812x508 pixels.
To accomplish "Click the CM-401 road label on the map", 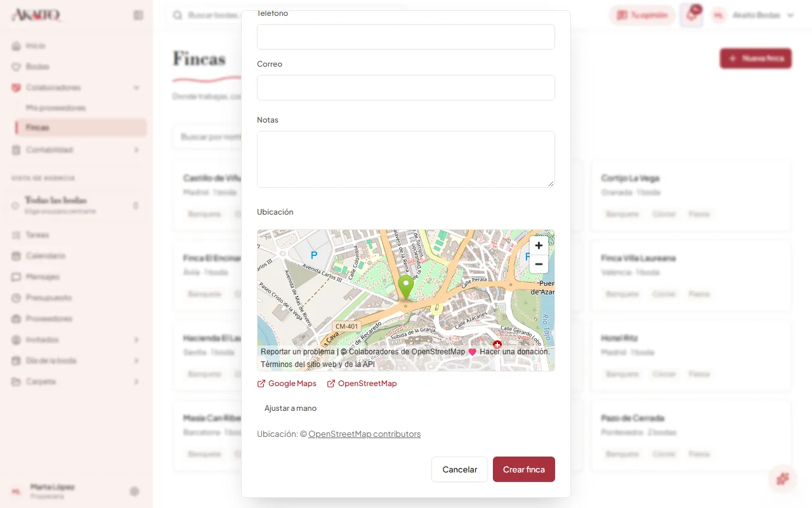I will pyautogui.click(x=347, y=326).
